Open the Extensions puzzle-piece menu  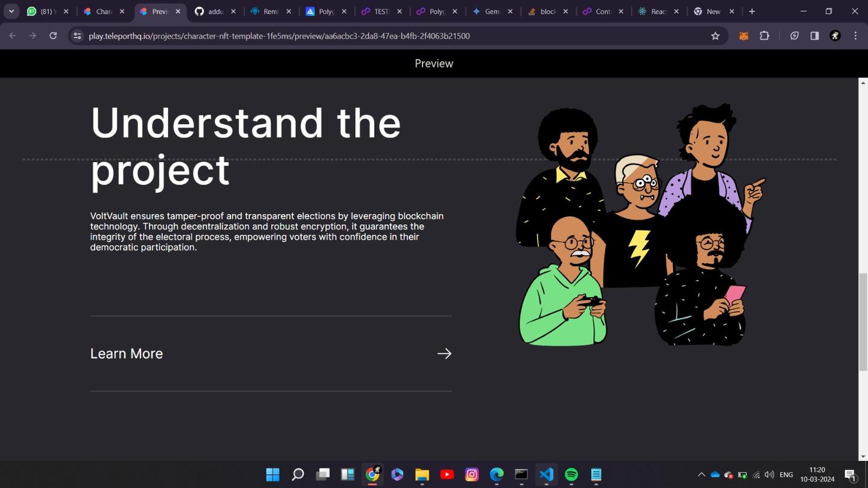[764, 36]
